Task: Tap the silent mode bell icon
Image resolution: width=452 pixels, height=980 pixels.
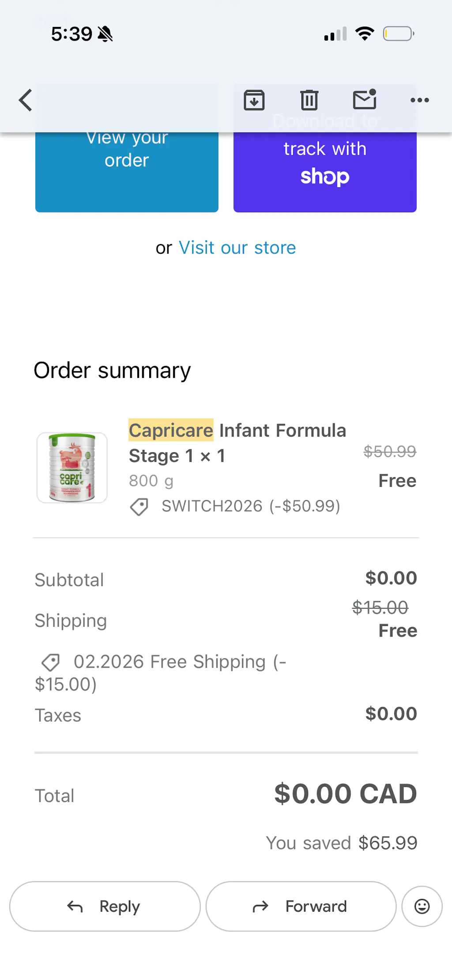Action: click(x=105, y=34)
